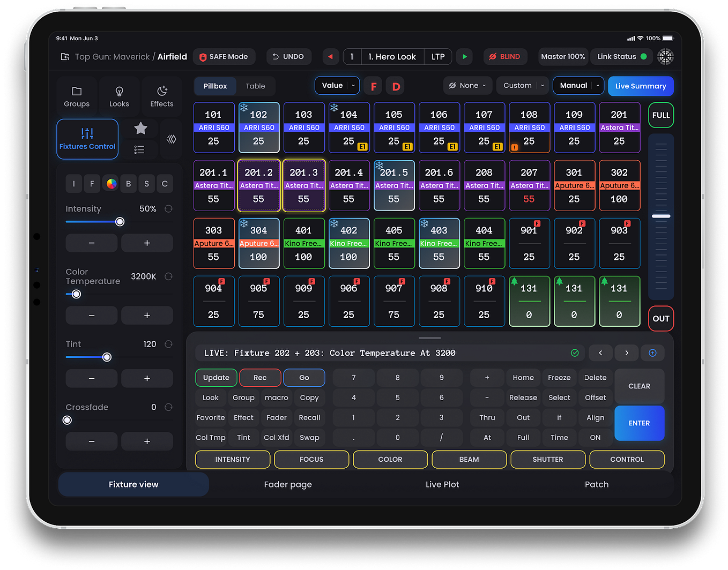This screenshot has height=570, width=728.
Task: Toggle BLIND mode
Action: point(505,57)
